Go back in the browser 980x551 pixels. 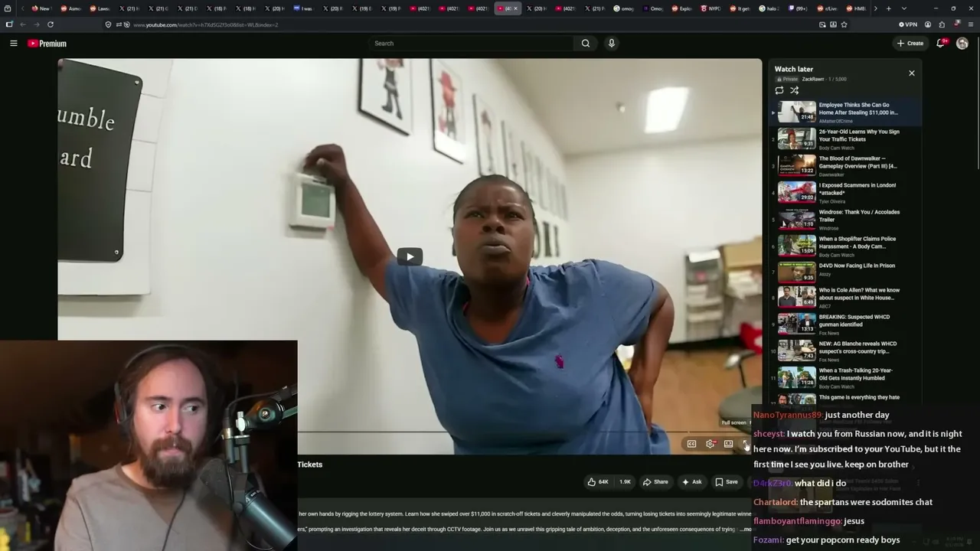[x=22, y=24]
